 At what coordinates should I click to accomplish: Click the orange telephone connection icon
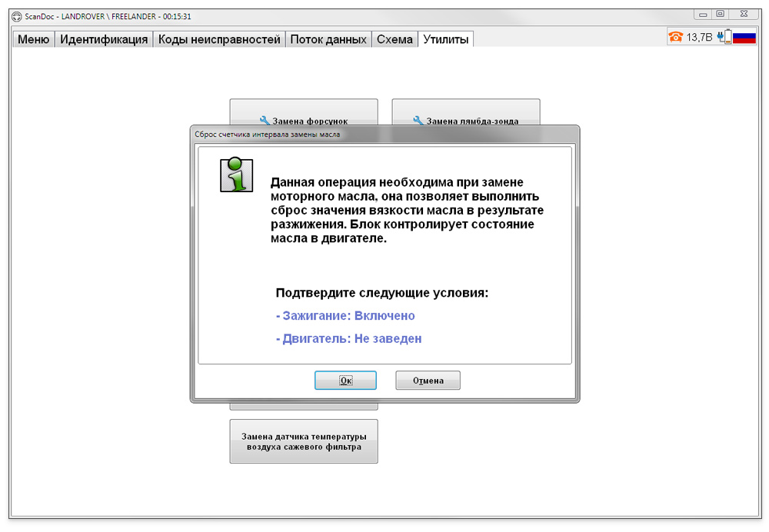click(676, 37)
